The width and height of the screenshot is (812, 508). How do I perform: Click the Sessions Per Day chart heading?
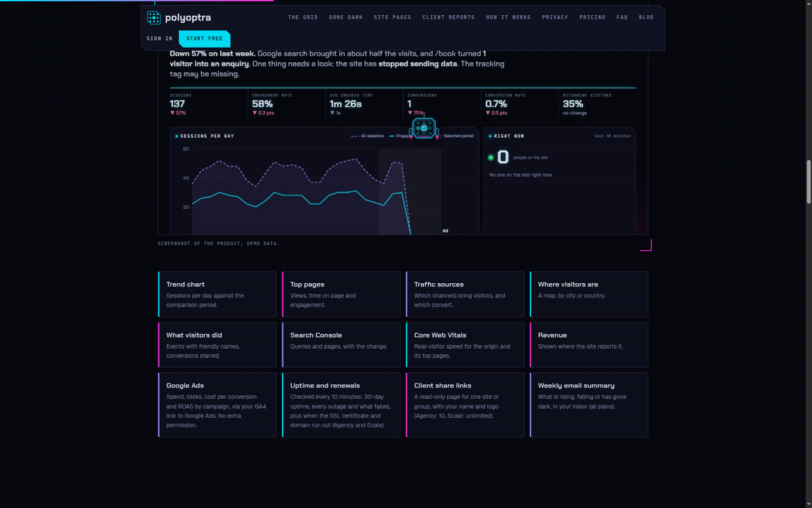[207, 136]
